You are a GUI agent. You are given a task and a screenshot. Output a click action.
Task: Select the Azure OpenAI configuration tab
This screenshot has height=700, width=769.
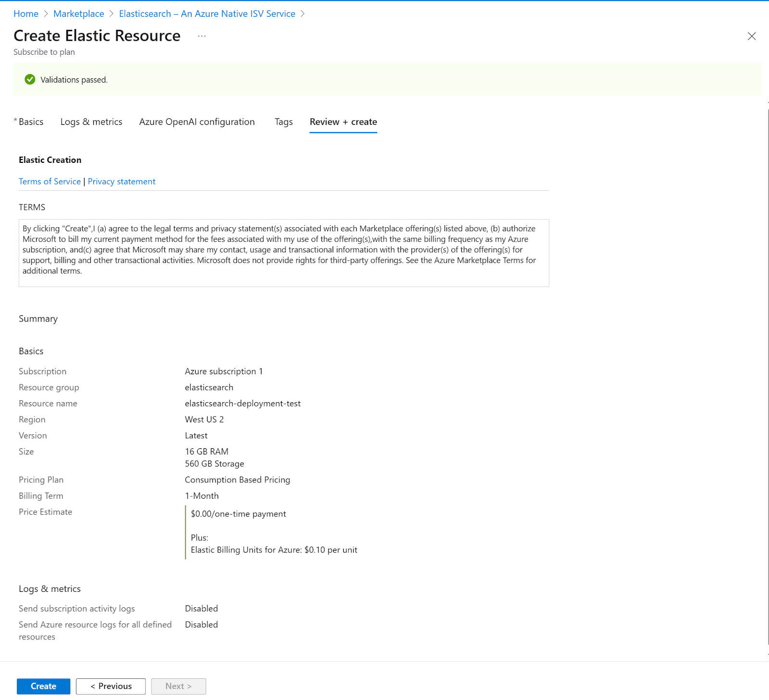click(x=197, y=122)
